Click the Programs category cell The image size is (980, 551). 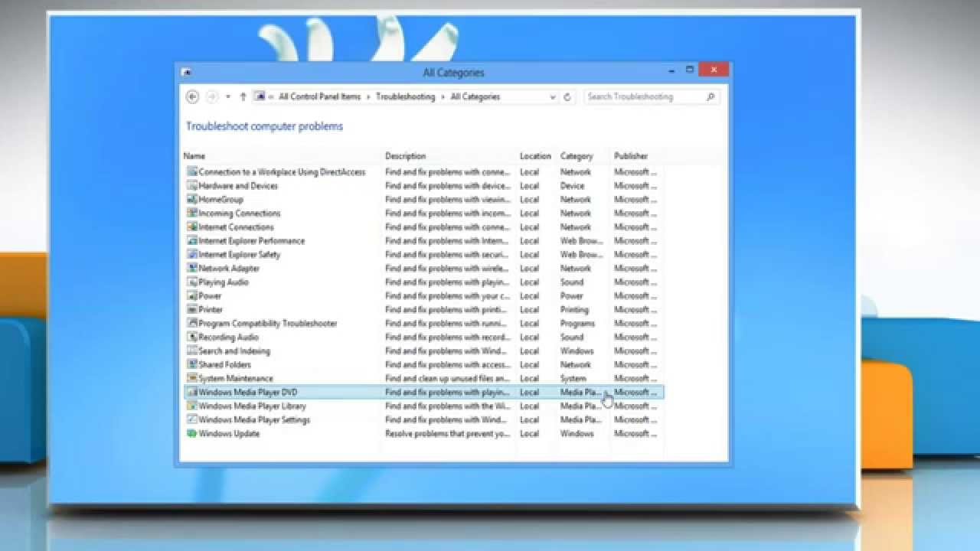[577, 324]
